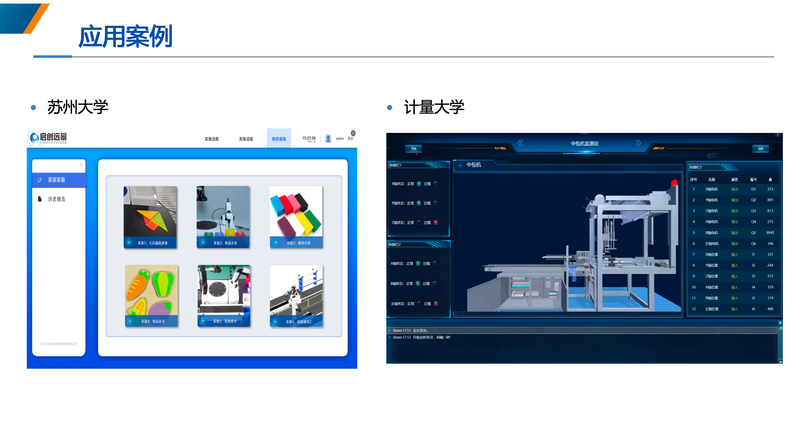Open the colored blocks experiment card

click(296, 217)
